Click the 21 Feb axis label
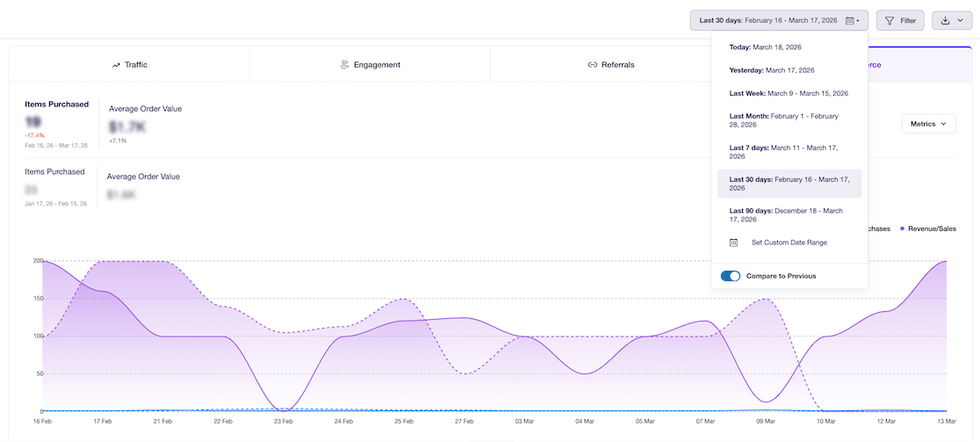 (x=162, y=422)
